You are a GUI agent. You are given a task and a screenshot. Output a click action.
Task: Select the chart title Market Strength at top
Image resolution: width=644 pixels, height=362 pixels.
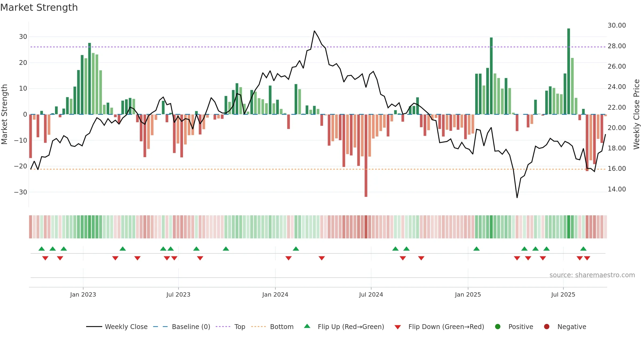39,8
